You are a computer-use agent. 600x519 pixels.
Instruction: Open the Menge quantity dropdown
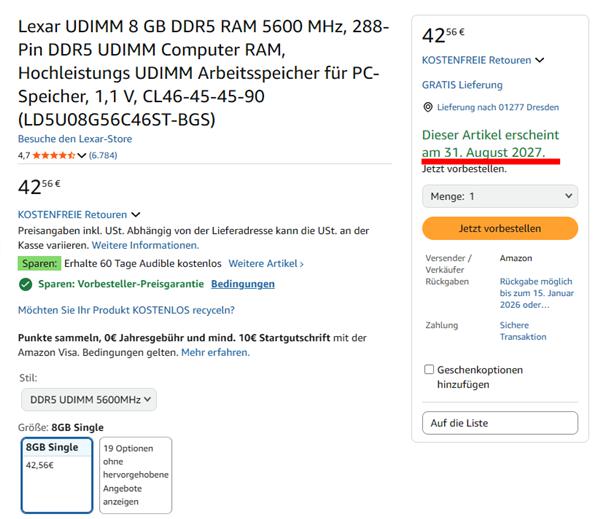click(499, 197)
